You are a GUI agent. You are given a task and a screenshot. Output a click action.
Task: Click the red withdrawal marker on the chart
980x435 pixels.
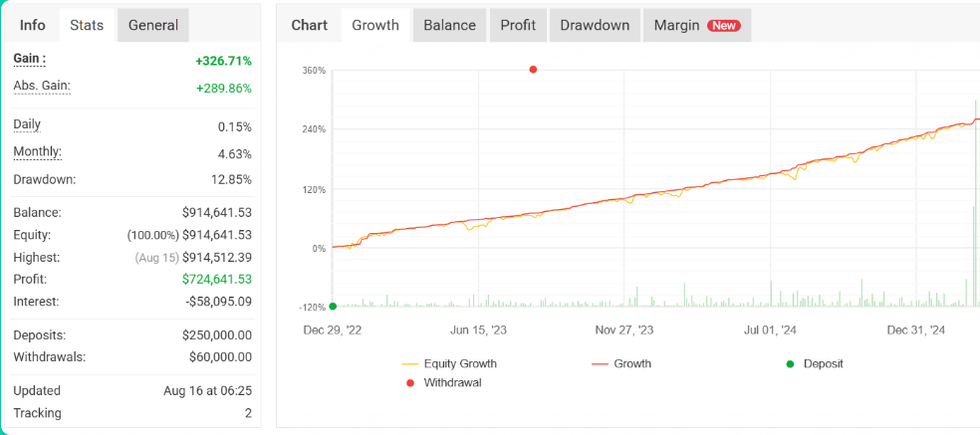click(533, 70)
